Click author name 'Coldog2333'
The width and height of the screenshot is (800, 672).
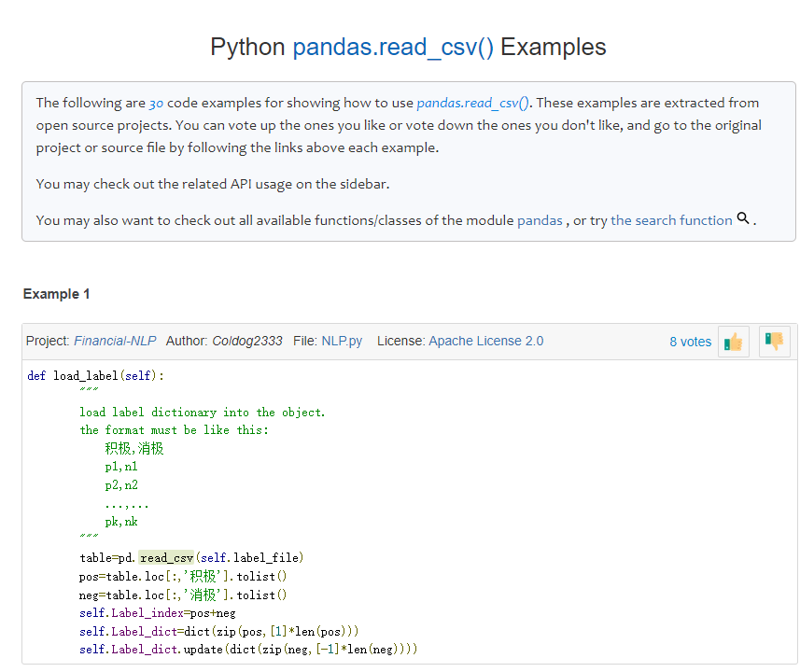pos(247,341)
